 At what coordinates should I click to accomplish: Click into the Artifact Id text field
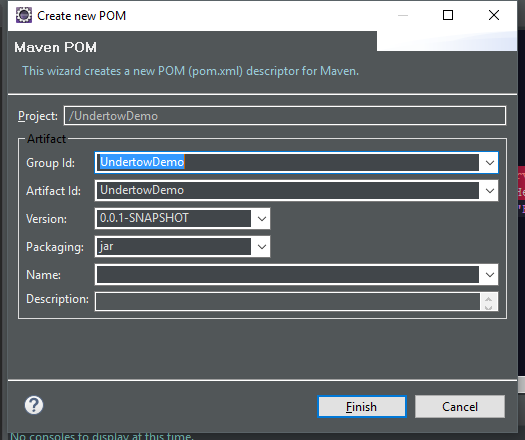click(x=288, y=191)
